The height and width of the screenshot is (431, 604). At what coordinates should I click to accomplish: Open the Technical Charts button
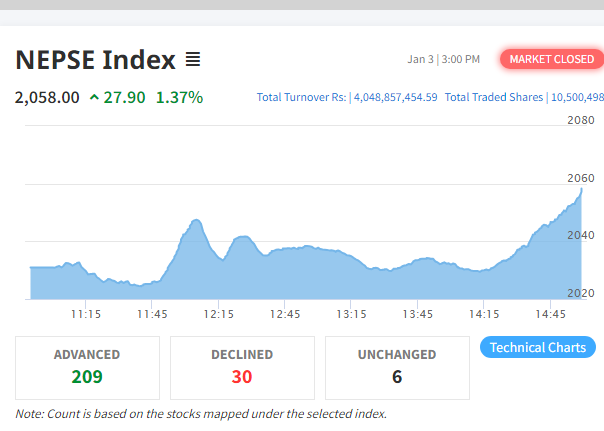[538, 347]
